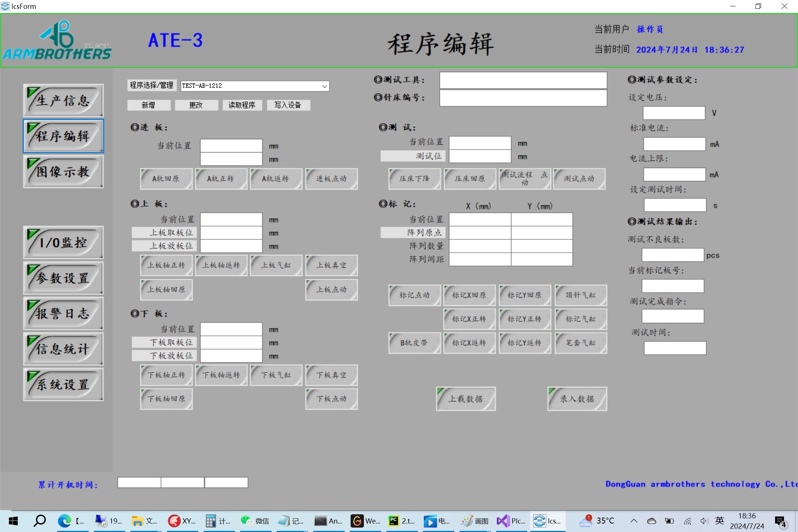Screen dimensions: 798x532
Task: Click the 测试流程点动 button
Action: [525, 179]
